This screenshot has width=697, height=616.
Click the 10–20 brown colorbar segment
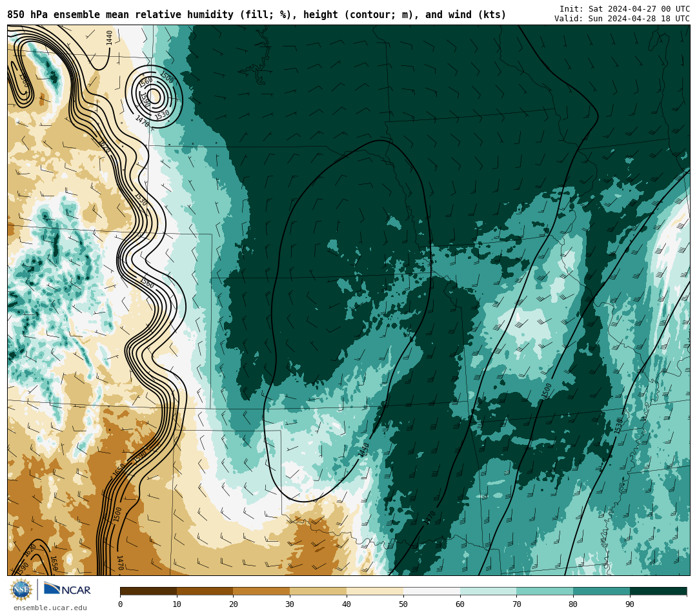coord(205,591)
